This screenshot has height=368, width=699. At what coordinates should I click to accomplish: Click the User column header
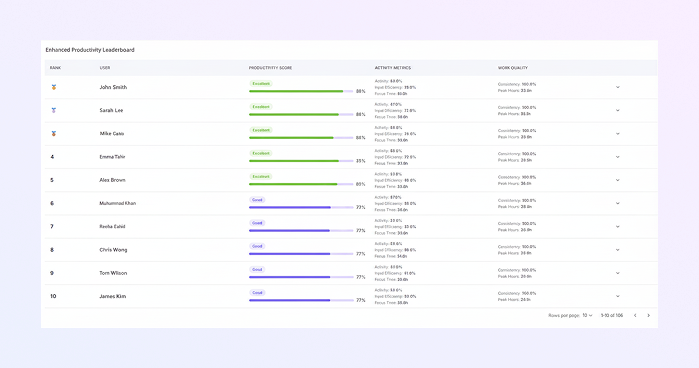[x=105, y=68]
